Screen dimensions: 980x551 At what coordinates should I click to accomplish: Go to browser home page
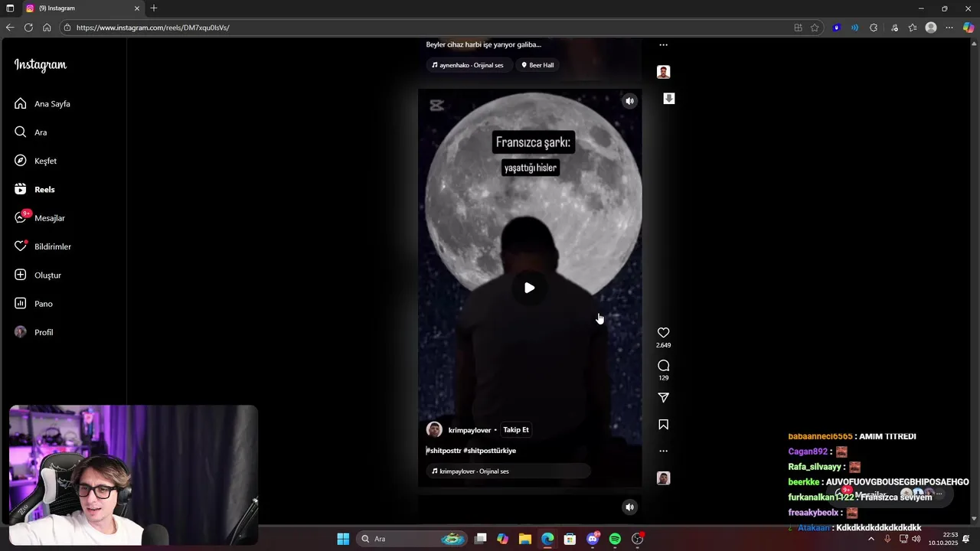click(47, 28)
